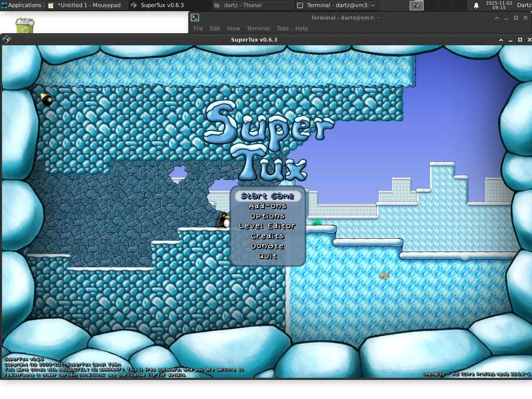Maximize the SuperTux window

pyautogui.click(x=520, y=40)
